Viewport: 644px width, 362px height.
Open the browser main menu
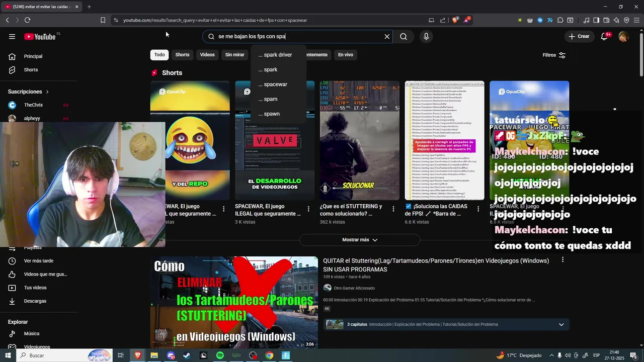636,20
